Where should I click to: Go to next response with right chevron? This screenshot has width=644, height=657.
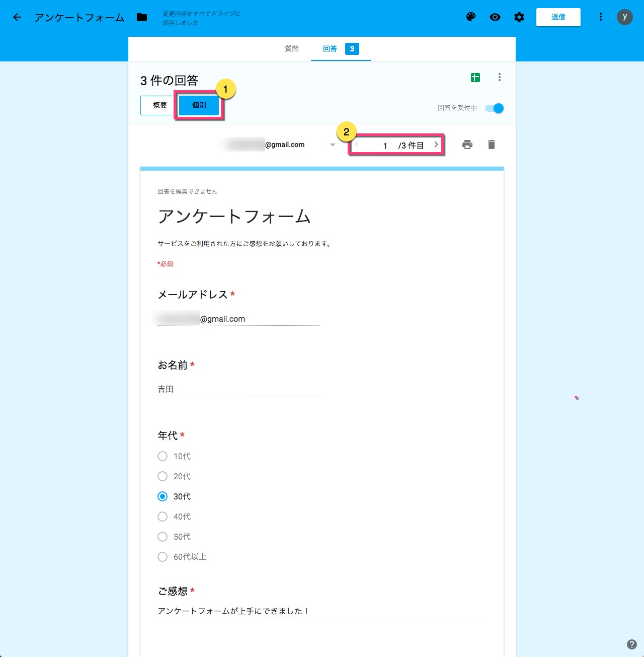(436, 144)
